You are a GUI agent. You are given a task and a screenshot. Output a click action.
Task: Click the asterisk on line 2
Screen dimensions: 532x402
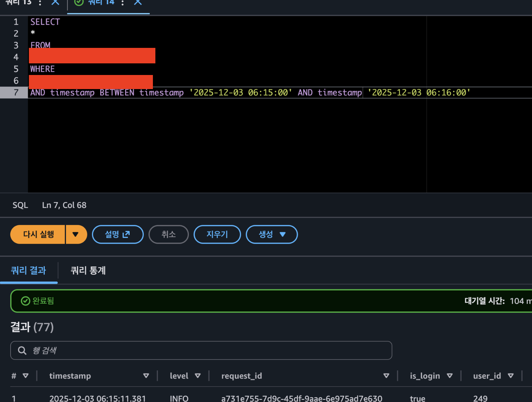point(33,33)
